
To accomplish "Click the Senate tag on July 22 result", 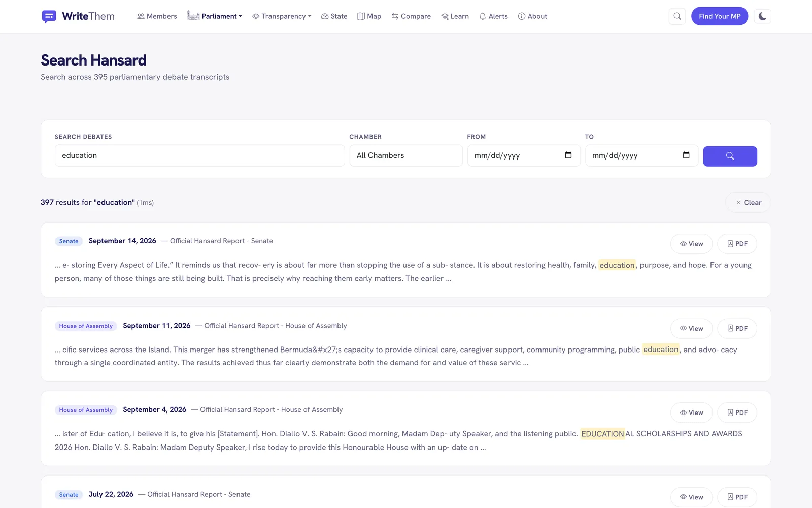I will click(69, 495).
